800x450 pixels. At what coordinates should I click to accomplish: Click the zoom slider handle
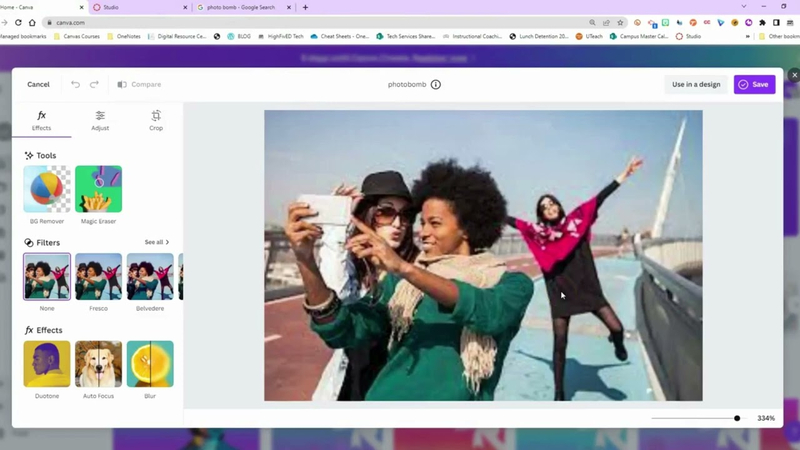(737, 418)
